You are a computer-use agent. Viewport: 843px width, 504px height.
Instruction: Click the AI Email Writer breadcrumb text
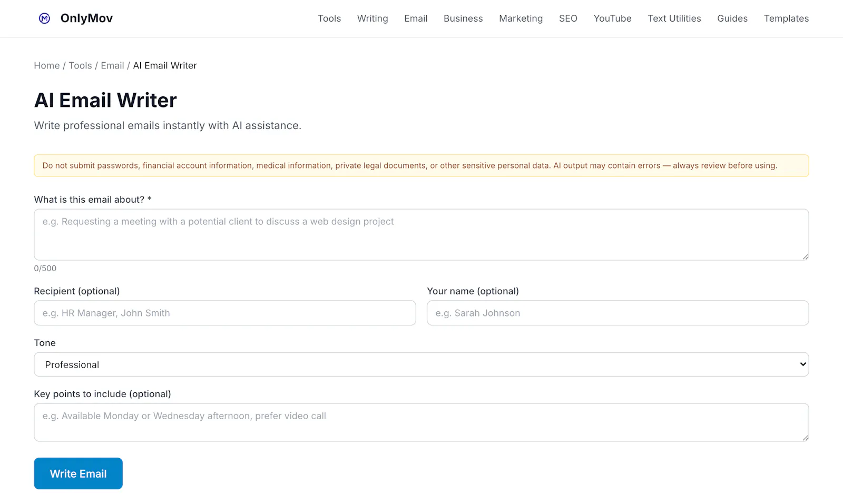tap(165, 66)
